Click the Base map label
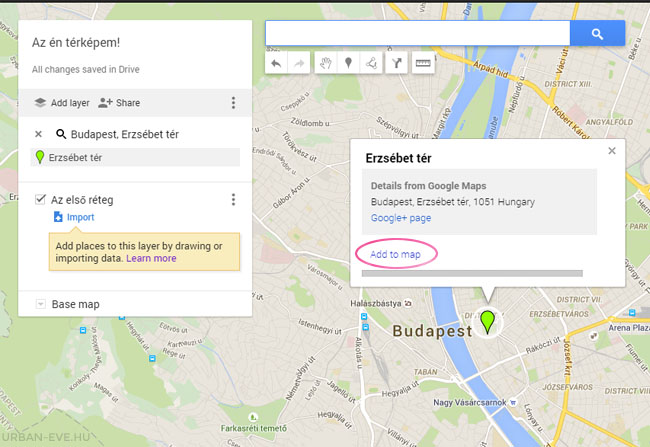This screenshot has height=447, width=650. pyautogui.click(x=75, y=304)
